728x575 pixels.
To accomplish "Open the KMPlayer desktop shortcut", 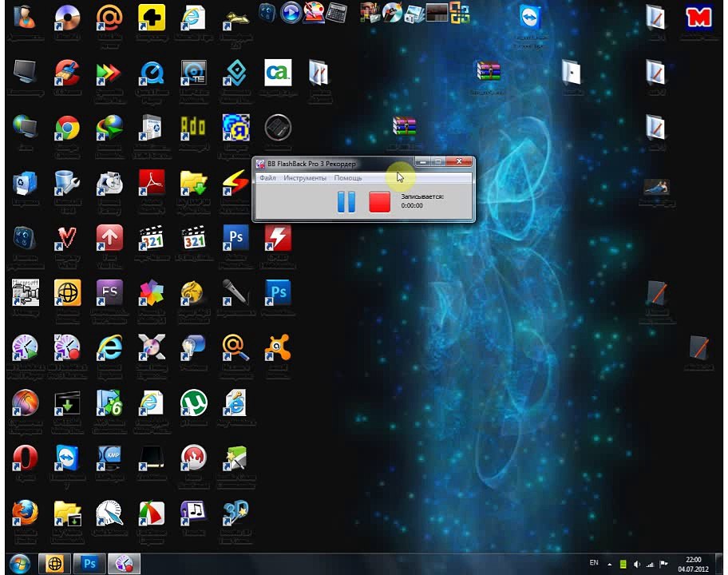I will (x=109, y=458).
